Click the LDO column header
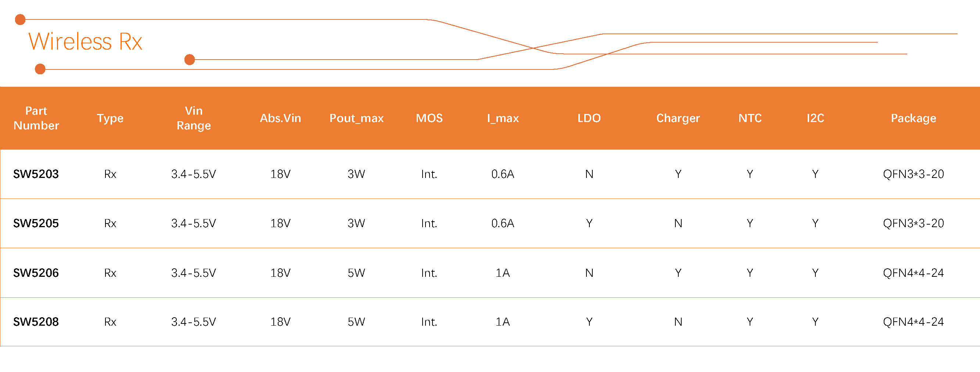 point(589,118)
